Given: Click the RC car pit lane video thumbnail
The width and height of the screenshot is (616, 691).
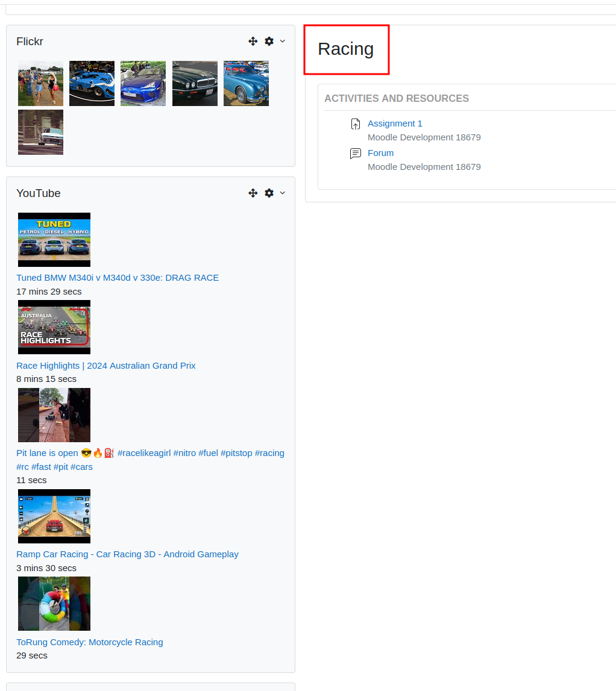Looking at the screenshot, I should click(x=54, y=415).
